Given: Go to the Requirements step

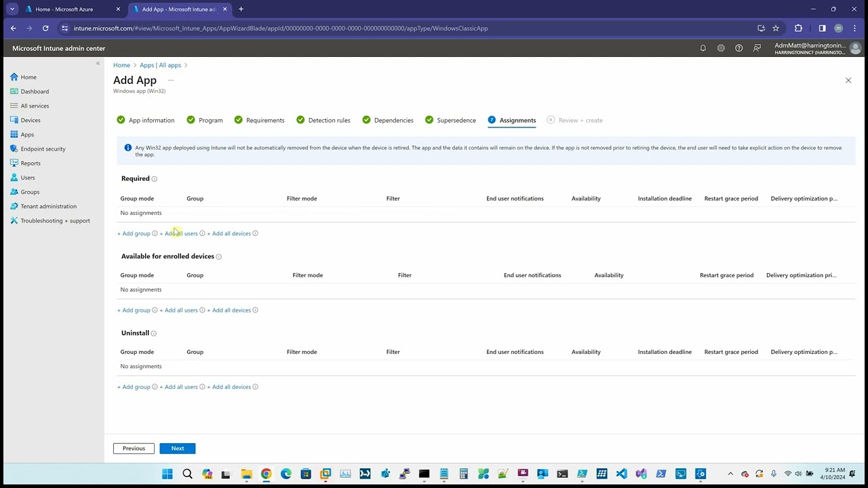Looking at the screenshot, I should click(x=260, y=121).
